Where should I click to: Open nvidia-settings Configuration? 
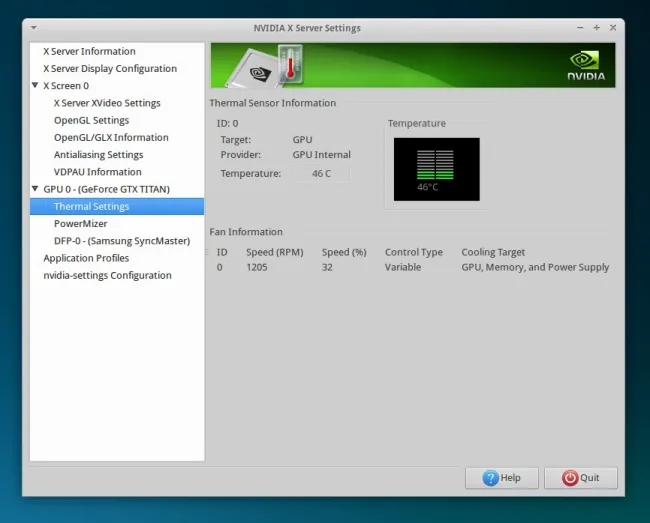tap(107, 276)
